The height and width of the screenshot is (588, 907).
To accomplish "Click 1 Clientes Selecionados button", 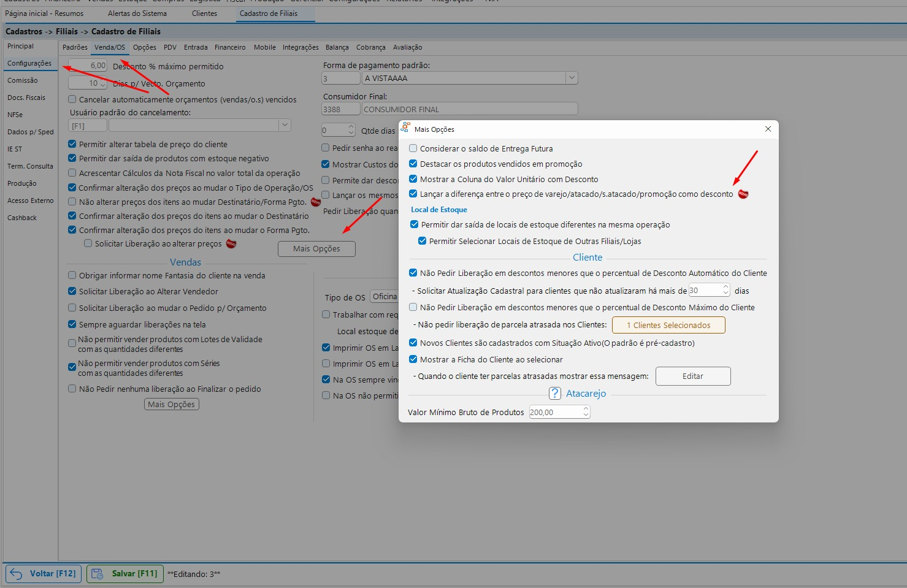I will pyautogui.click(x=668, y=325).
